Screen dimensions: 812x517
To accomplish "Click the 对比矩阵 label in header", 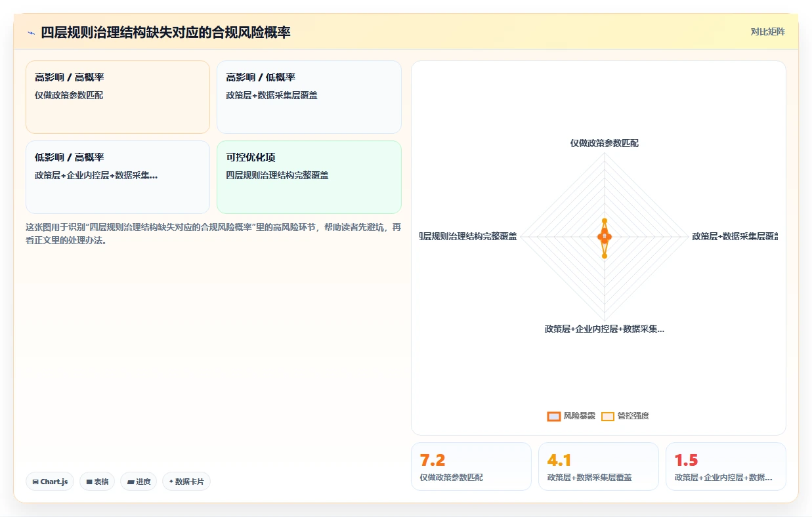I will tap(767, 31).
